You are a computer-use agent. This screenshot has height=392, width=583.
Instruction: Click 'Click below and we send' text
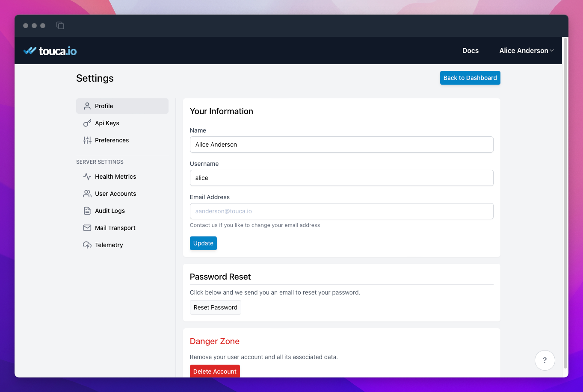(275, 292)
